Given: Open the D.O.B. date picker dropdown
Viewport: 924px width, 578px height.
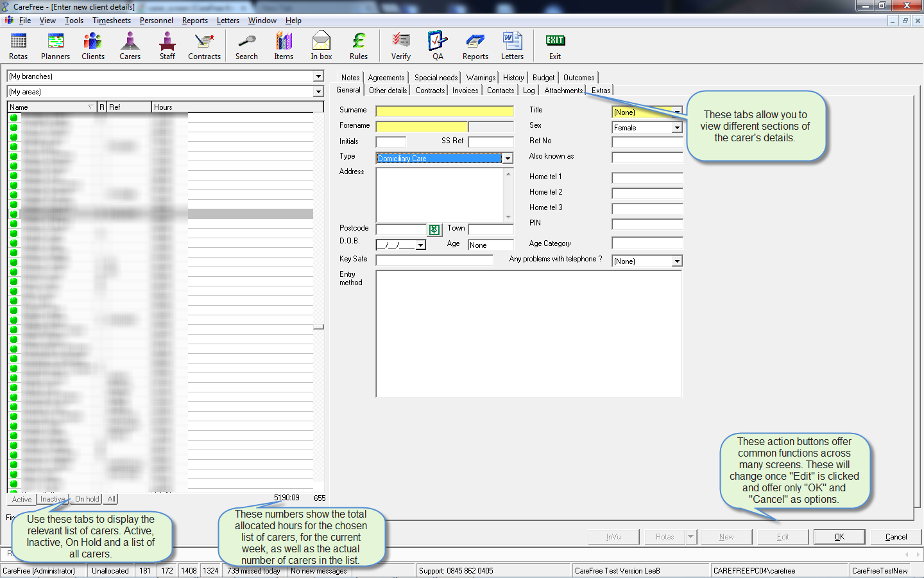Looking at the screenshot, I should [x=420, y=245].
